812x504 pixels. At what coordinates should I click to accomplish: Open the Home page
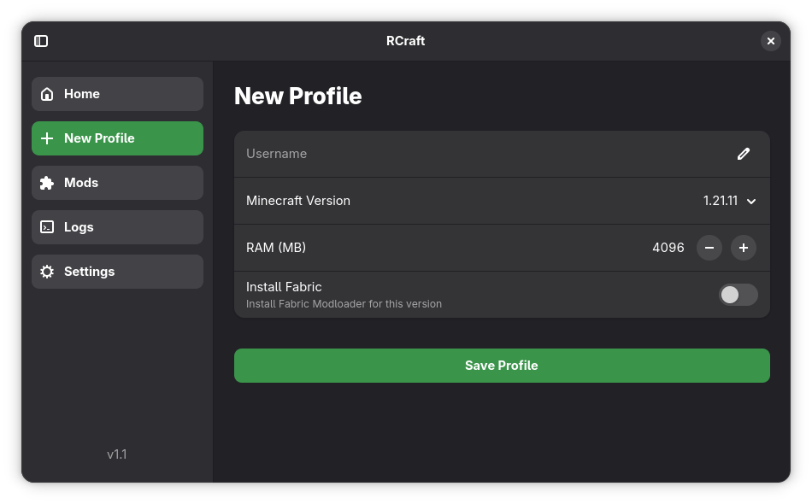[118, 94]
